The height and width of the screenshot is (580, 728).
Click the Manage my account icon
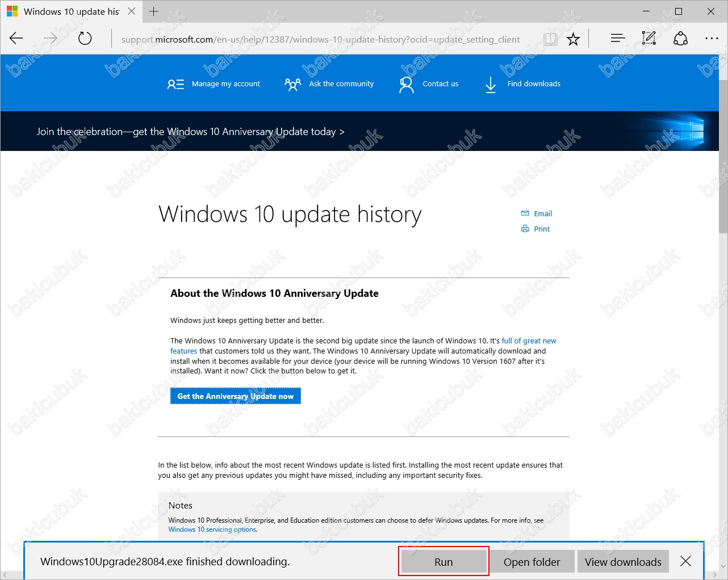click(175, 84)
